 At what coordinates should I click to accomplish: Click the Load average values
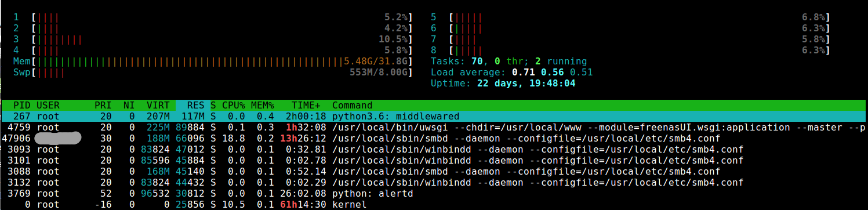coord(552,73)
